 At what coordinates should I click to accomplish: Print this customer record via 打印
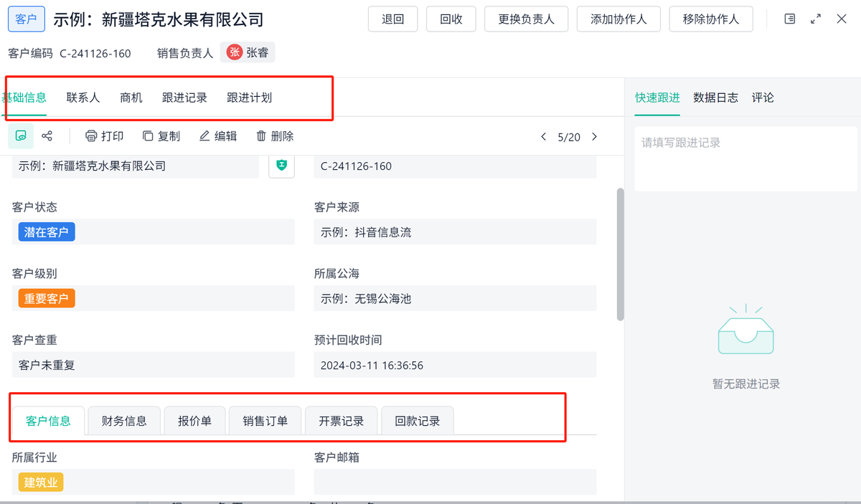(104, 136)
